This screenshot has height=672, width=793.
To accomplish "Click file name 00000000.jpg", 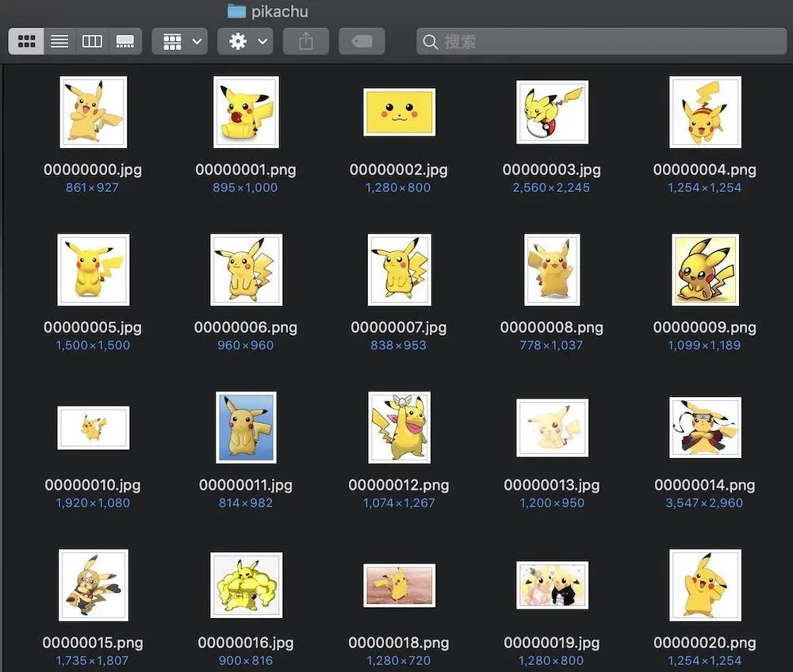I will 93,170.
